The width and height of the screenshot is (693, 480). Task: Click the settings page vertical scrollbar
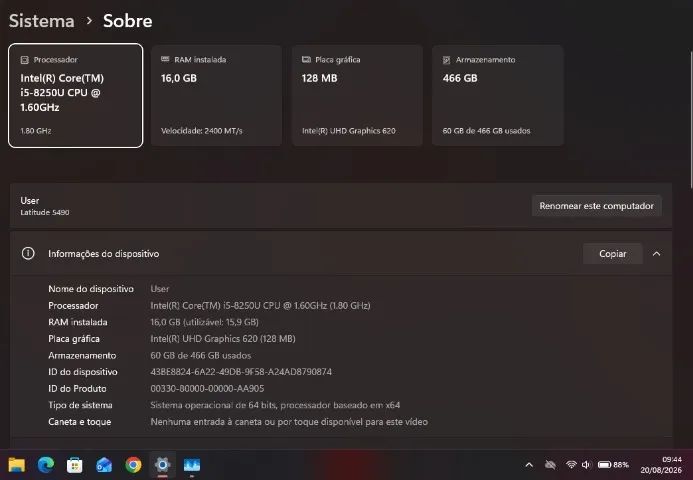pyautogui.click(x=691, y=119)
